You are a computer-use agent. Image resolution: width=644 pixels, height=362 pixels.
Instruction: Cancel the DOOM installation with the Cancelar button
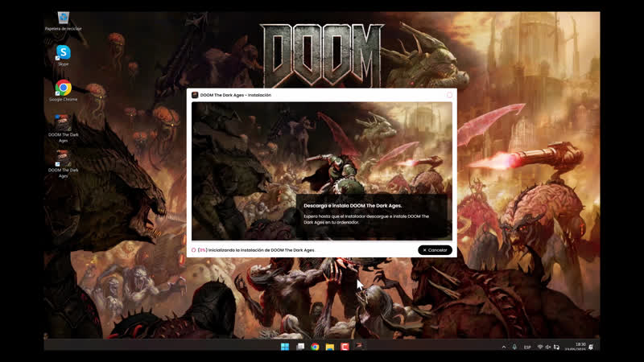coord(435,250)
